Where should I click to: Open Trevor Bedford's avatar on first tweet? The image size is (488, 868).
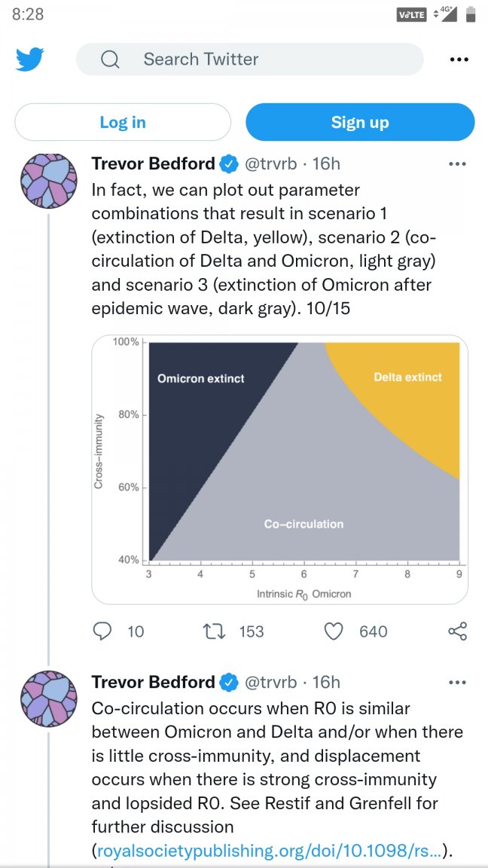[49, 182]
